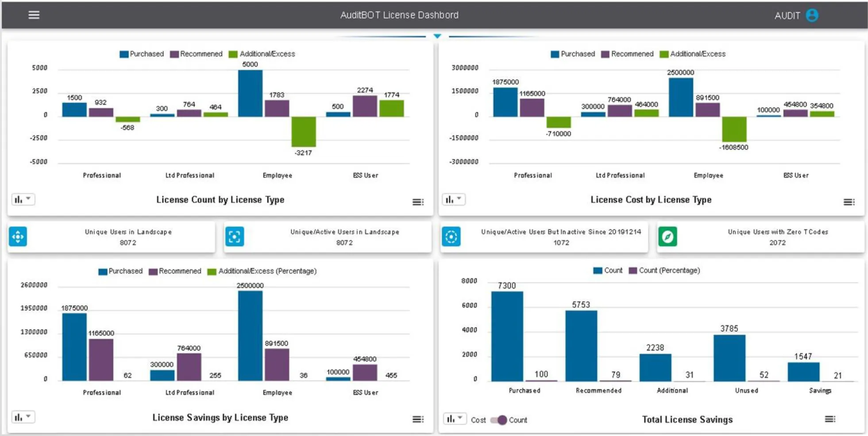This screenshot has height=436, width=868.
Task: Click the focus icon on Unique/Active Users card
Action: pyautogui.click(x=235, y=237)
